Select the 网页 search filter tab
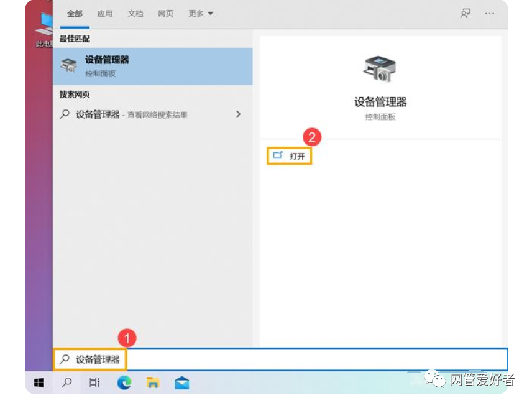532x403 pixels. pyautogui.click(x=166, y=13)
